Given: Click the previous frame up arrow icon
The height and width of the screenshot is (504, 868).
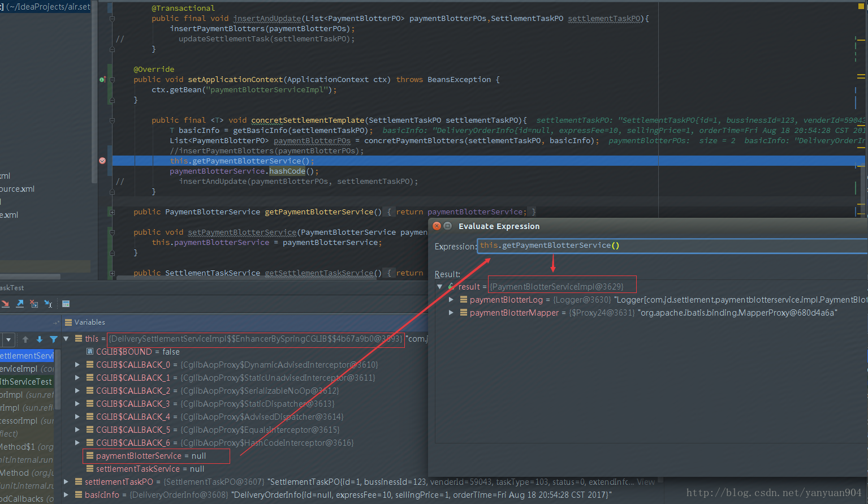Looking at the screenshot, I should coord(25,339).
